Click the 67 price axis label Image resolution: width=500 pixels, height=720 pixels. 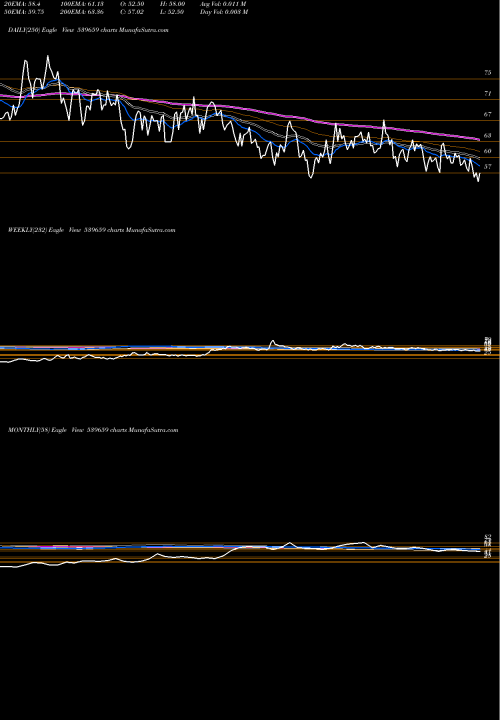(488, 114)
